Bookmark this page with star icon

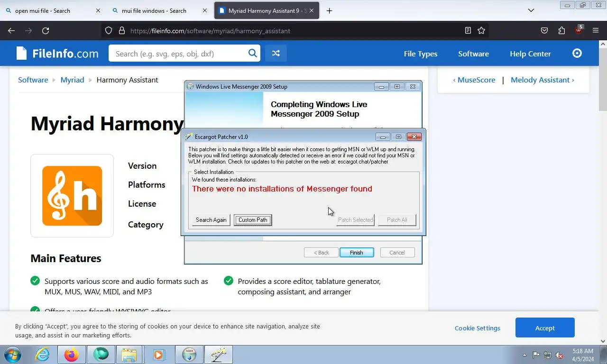pos(481,31)
